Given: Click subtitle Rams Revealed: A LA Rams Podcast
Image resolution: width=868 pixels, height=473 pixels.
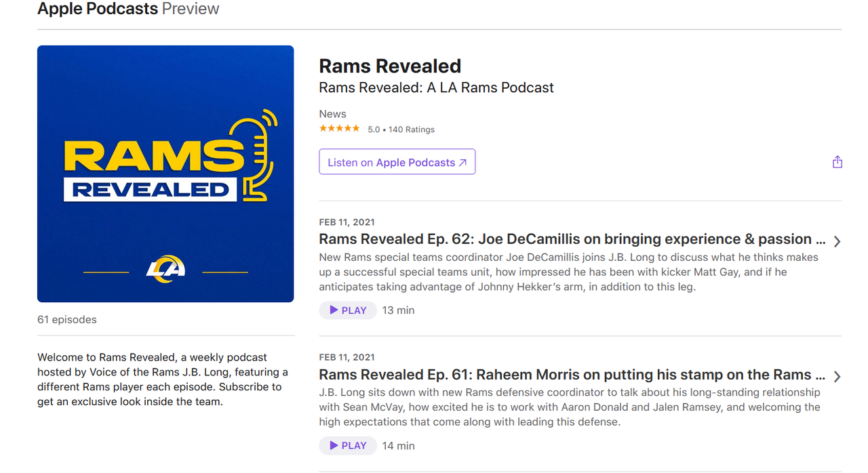Looking at the screenshot, I should [x=437, y=87].
